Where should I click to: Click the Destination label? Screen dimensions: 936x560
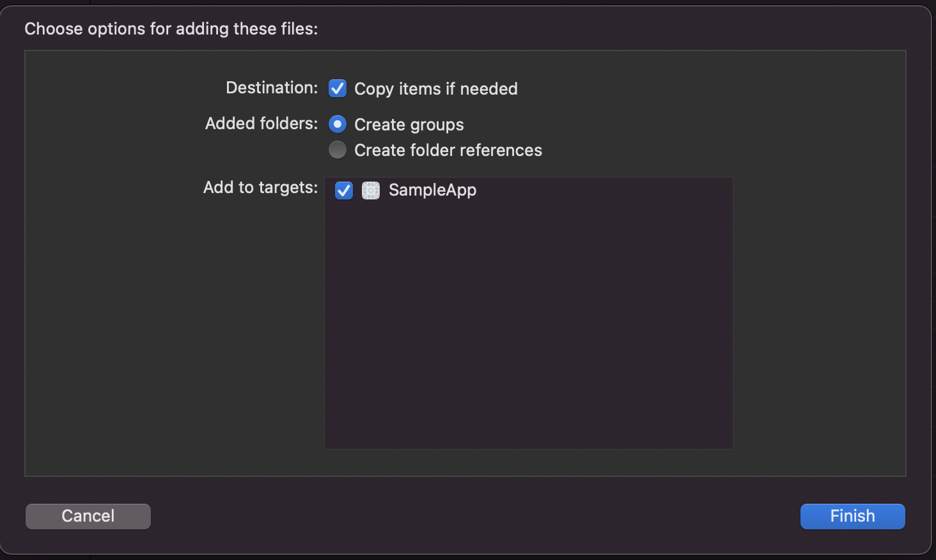(x=271, y=88)
